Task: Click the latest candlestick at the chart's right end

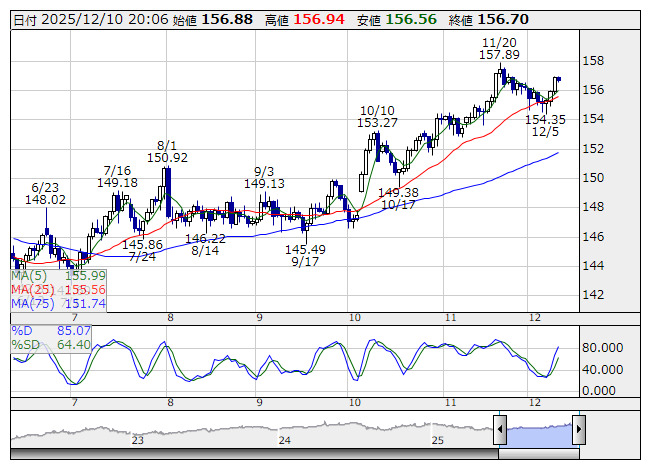Action: [x=559, y=79]
